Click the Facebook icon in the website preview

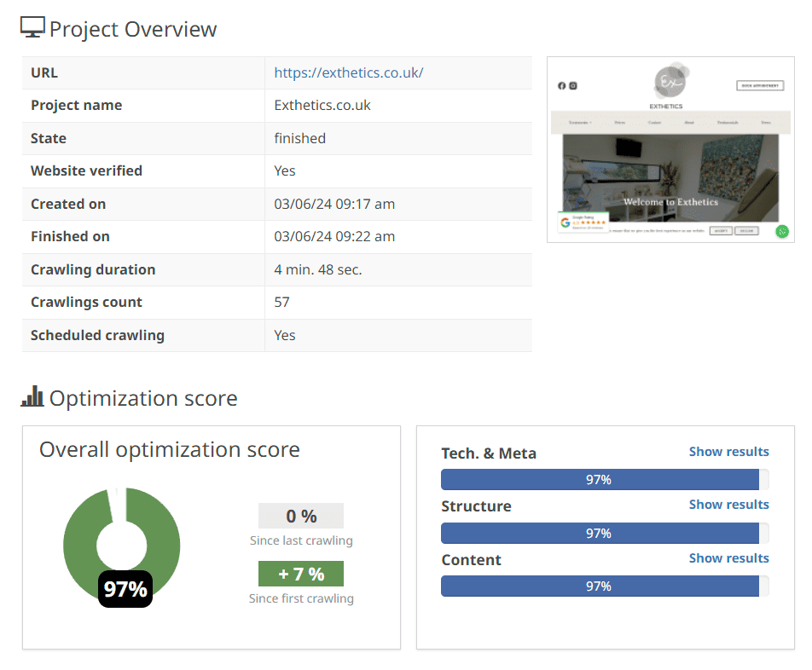click(x=561, y=86)
